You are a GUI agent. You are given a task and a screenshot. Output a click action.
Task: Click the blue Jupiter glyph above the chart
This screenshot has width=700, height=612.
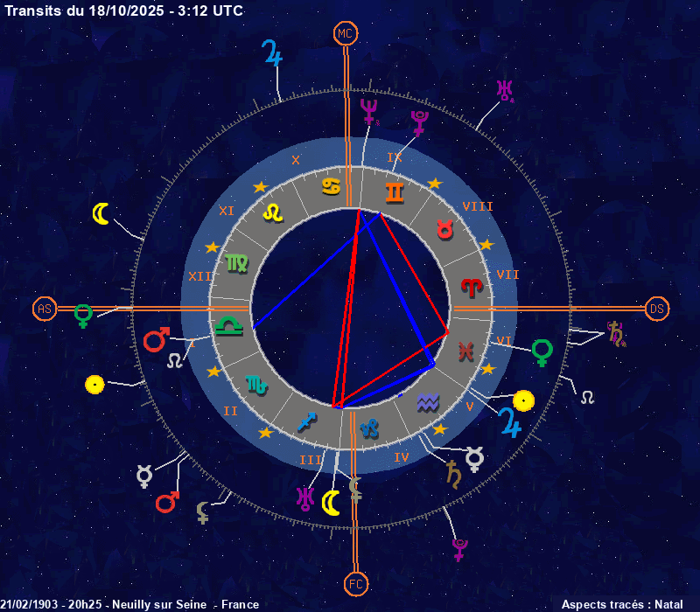coord(274,53)
